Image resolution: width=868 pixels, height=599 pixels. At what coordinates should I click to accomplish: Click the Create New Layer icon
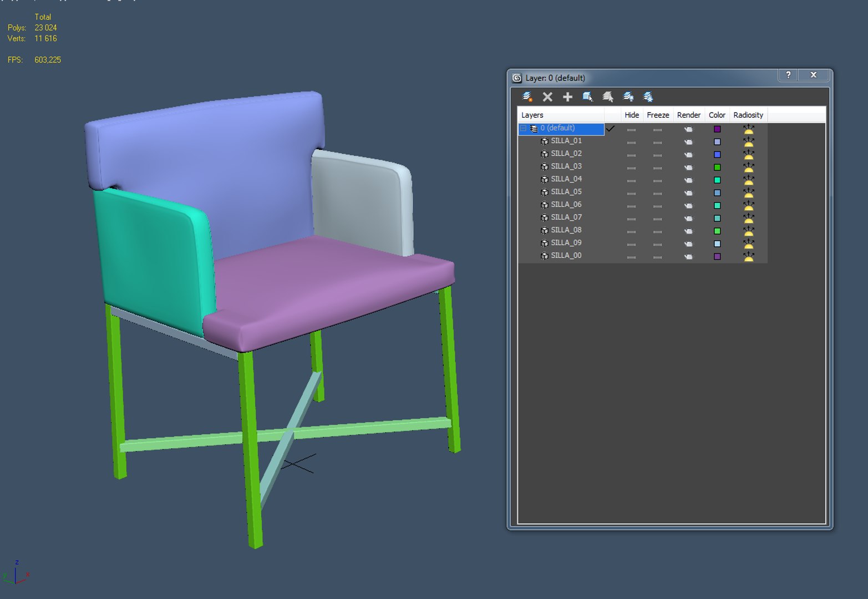click(x=527, y=97)
